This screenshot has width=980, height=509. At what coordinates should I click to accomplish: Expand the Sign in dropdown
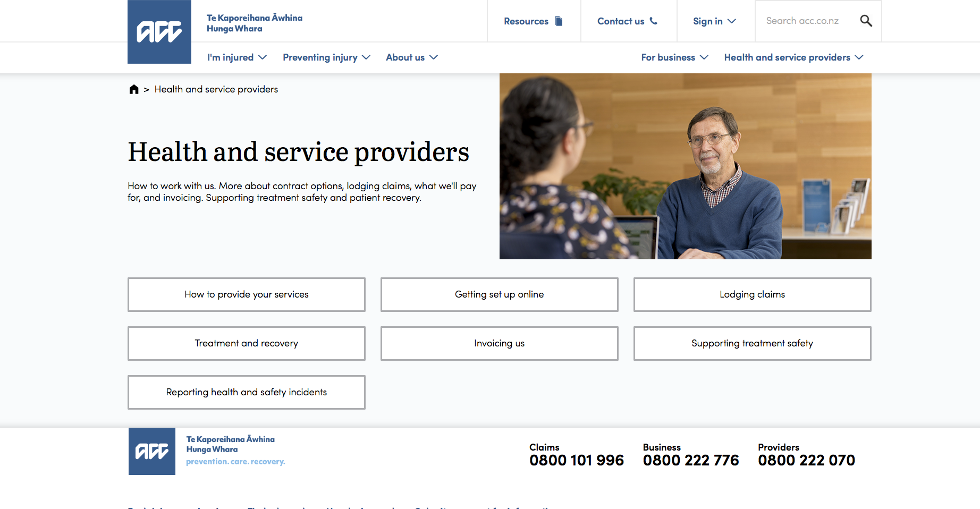point(715,21)
